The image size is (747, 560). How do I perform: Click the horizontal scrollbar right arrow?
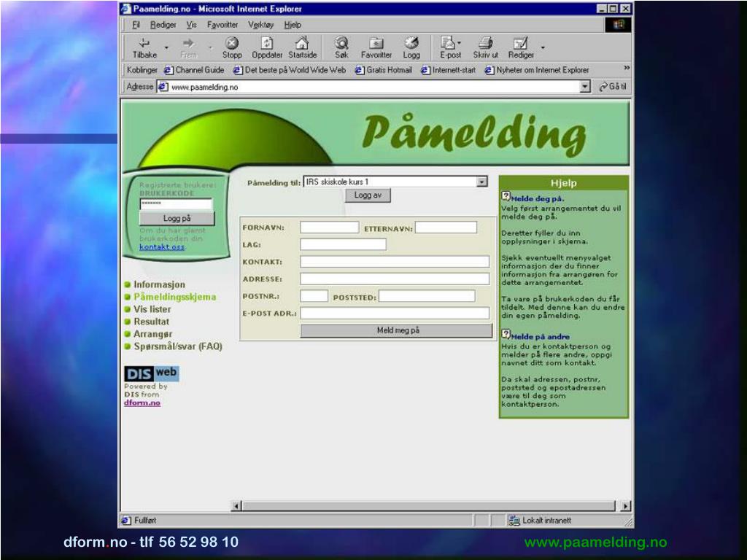coord(626,506)
